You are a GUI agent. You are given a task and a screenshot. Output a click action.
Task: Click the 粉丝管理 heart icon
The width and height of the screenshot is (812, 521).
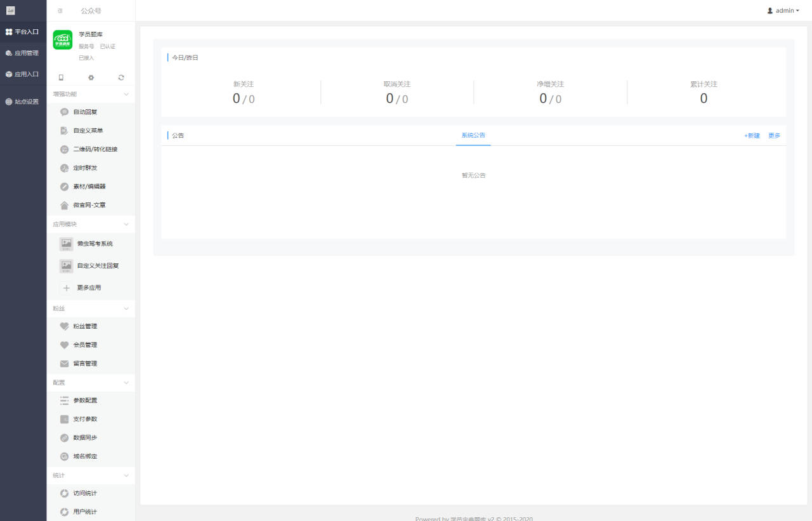pos(64,326)
